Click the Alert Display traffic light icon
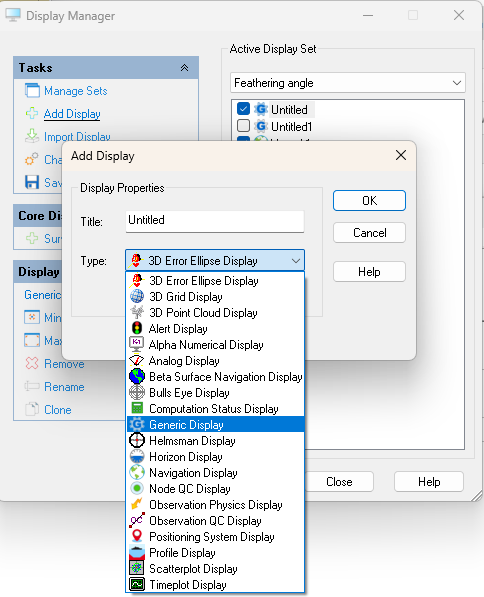The height and width of the screenshot is (597, 484). pos(137,329)
